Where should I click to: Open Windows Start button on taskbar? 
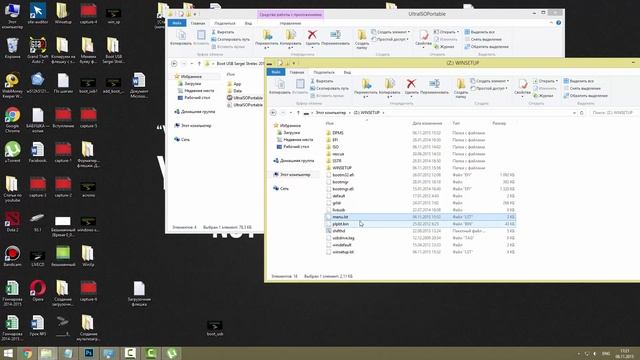click(8, 353)
